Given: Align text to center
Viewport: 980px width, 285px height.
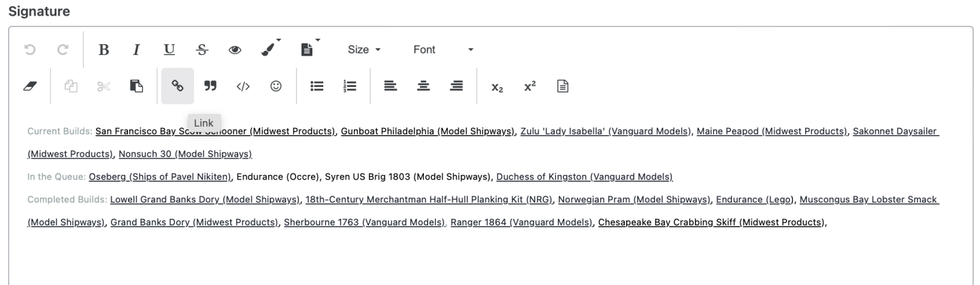Looking at the screenshot, I should point(423,86).
